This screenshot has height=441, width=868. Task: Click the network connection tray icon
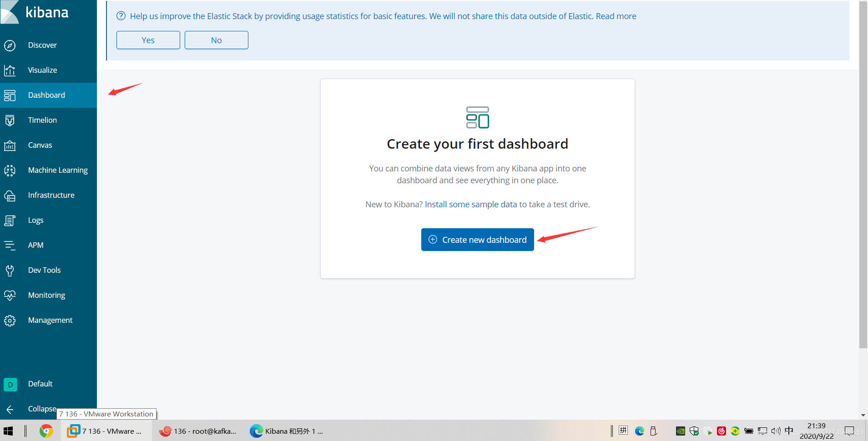pyautogui.click(x=762, y=431)
